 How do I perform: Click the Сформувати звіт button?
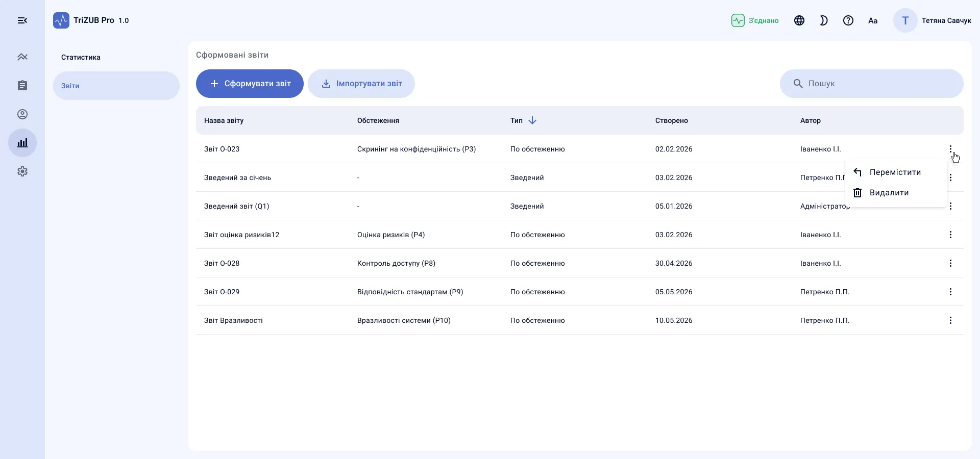click(250, 84)
